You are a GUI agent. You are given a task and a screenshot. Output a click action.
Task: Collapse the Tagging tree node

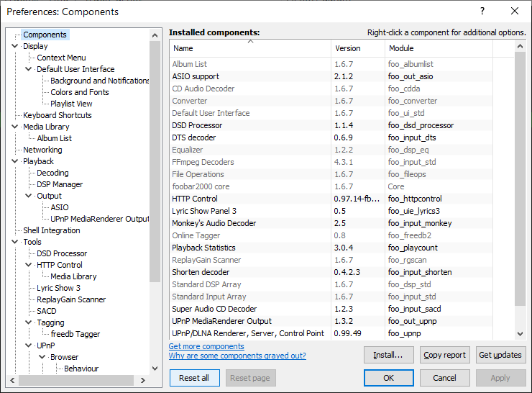click(29, 322)
